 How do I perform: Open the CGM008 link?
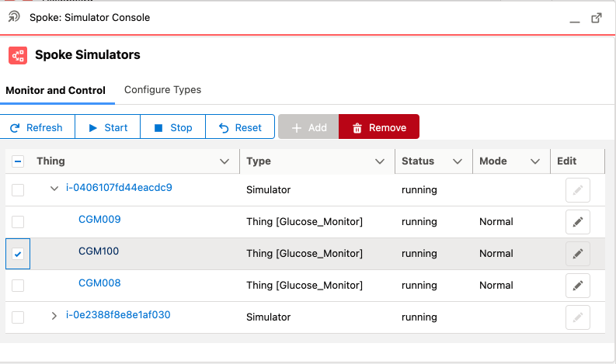[x=99, y=283]
